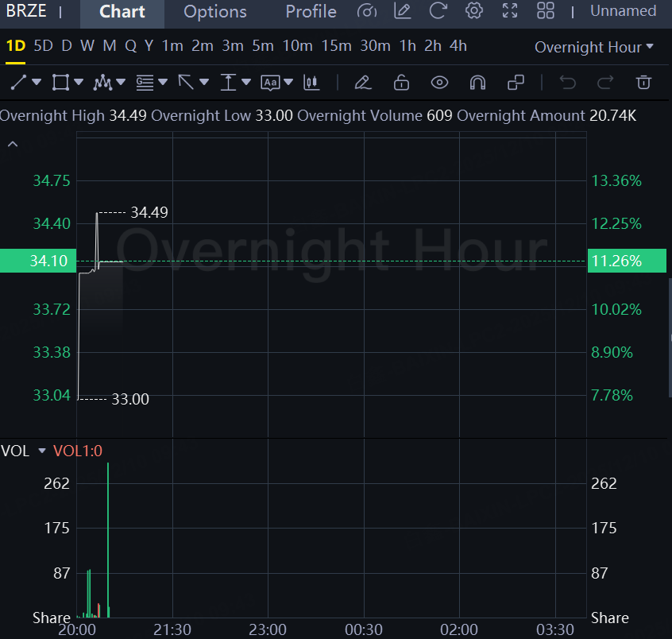This screenshot has height=639, width=672.
Task: Refresh the chart with the reload icon
Action: pyautogui.click(x=438, y=11)
